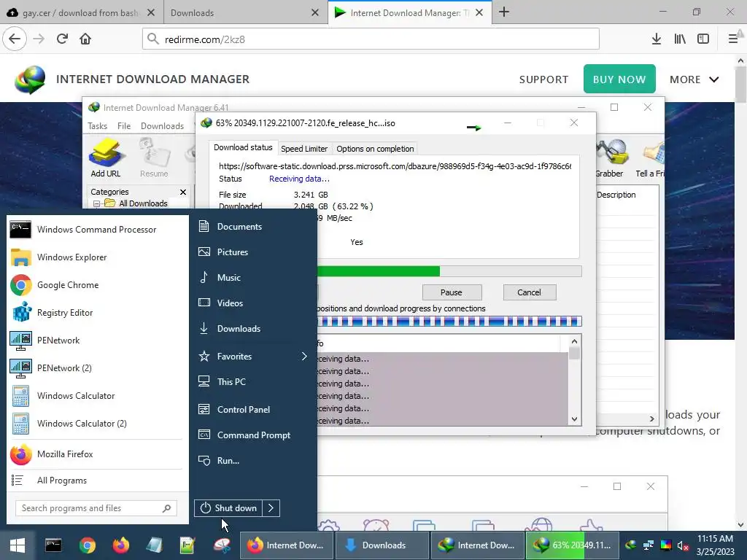Click the volume muted tray icon
Image resolution: width=747 pixels, height=560 pixels.
(683, 545)
